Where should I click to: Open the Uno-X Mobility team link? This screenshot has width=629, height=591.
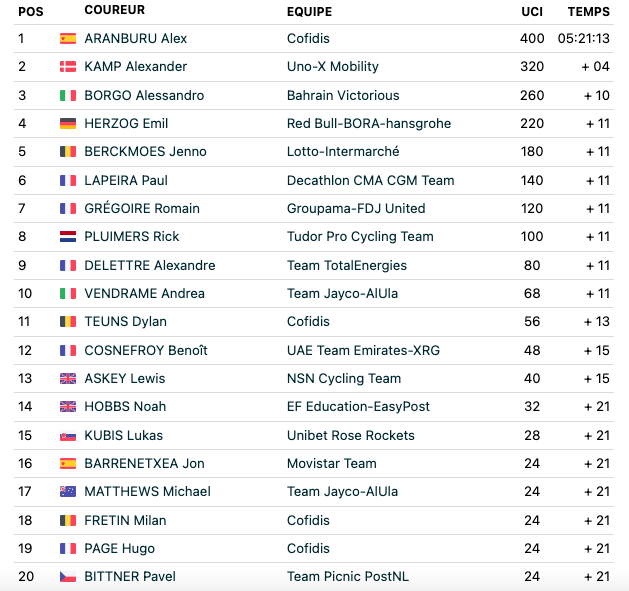[333, 67]
